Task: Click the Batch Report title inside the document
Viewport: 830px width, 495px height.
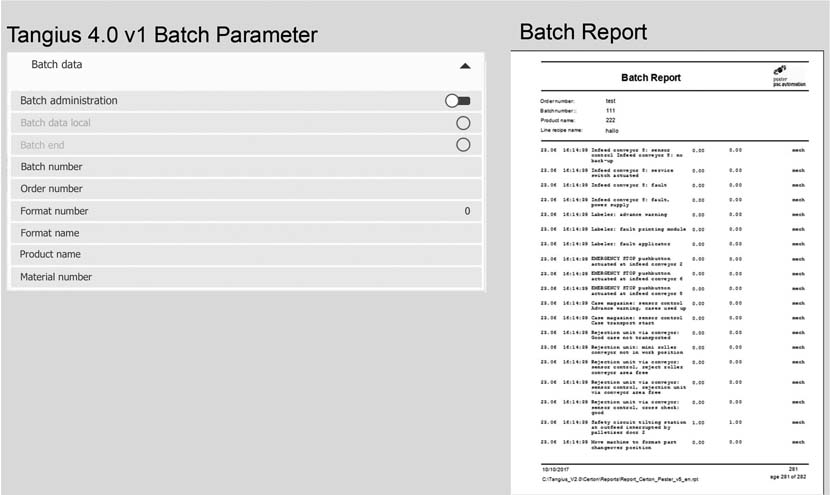Action: [651, 78]
